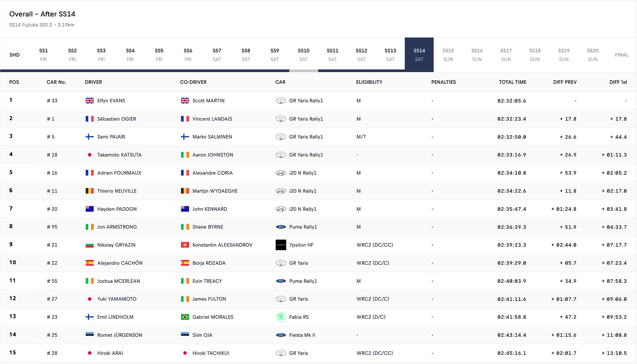The height and width of the screenshot is (364, 637).
Task: Open driver Sébastien OGIER name
Action: pos(117,119)
